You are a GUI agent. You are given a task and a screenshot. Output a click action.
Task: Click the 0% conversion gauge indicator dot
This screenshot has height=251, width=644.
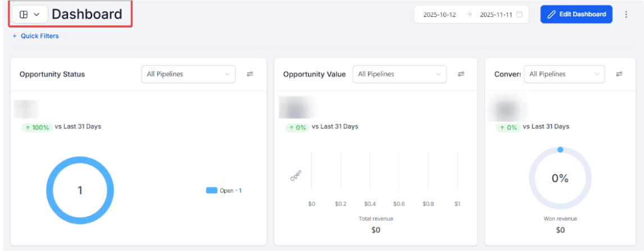coord(560,150)
